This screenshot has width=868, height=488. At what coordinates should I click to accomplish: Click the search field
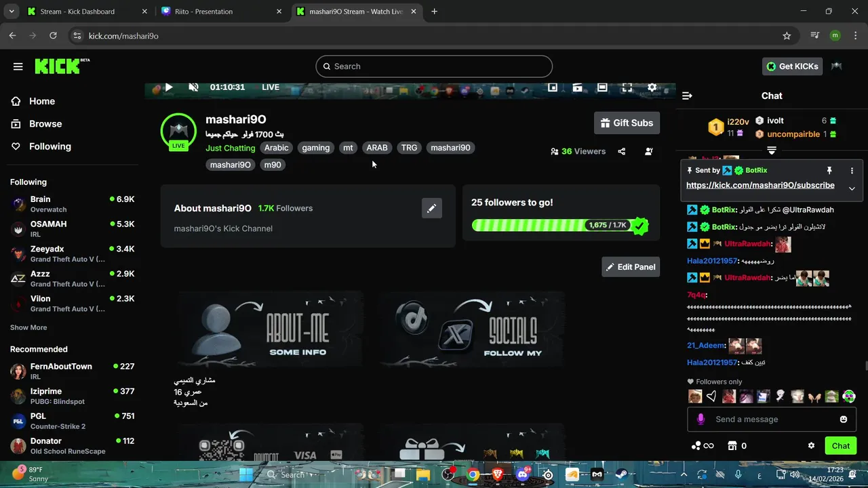point(434,66)
